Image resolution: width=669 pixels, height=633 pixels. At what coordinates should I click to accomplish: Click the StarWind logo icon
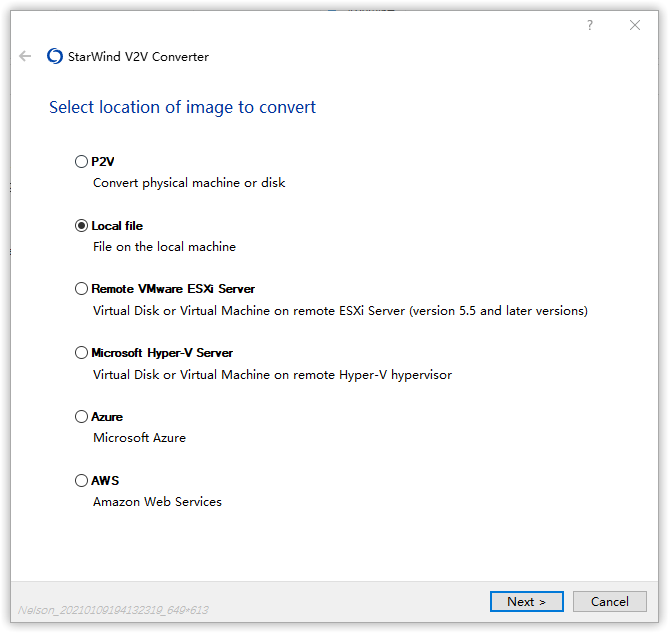tap(55, 56)
